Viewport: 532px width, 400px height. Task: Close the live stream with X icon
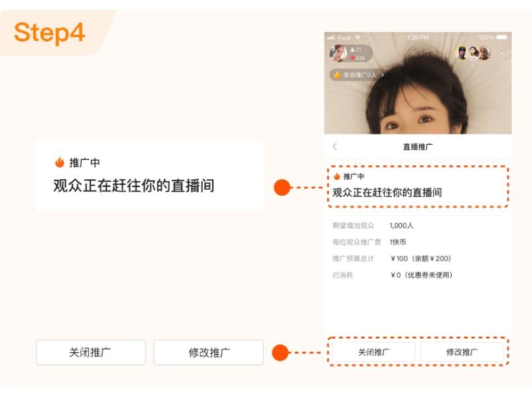[x=501, y=53]
